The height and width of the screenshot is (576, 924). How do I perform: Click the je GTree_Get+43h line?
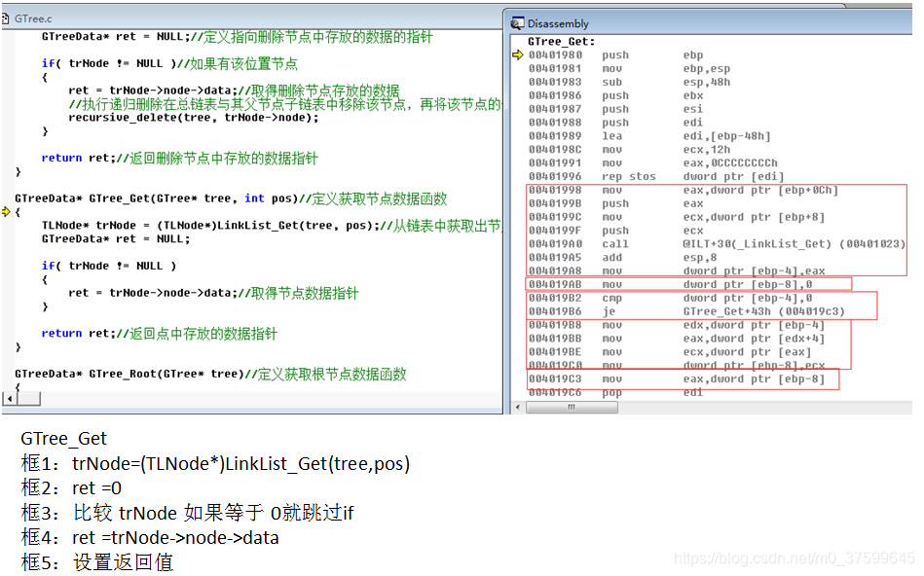686,311
